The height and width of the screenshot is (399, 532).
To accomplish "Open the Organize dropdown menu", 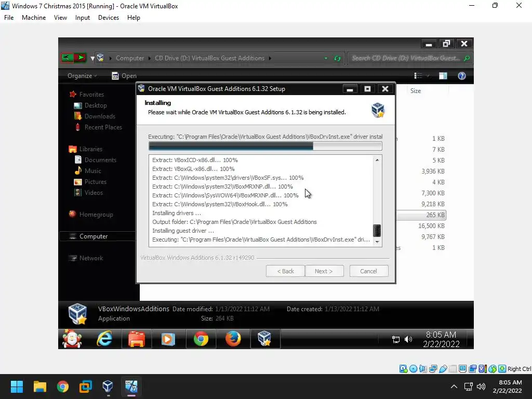I will (82, 76).
